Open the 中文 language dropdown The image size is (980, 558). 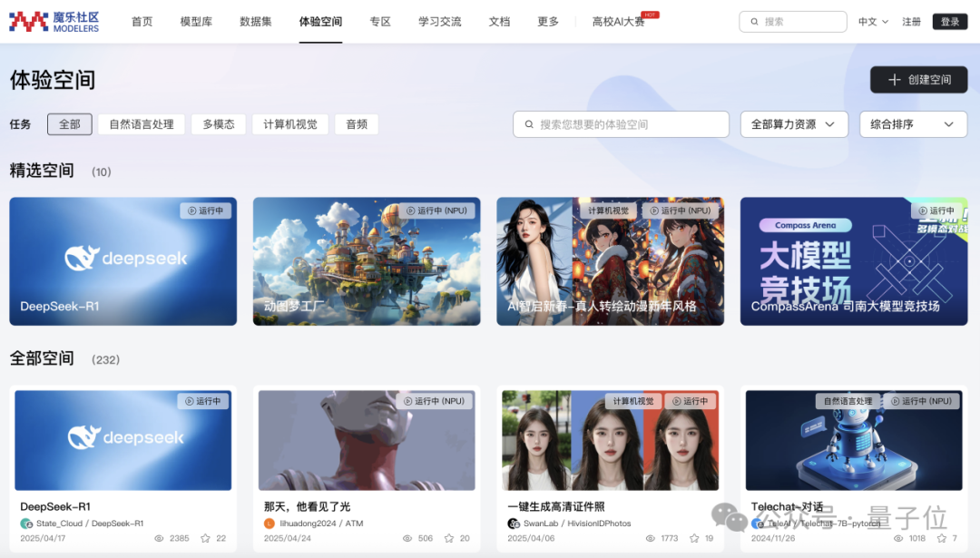pyautogui.click(x=872, y=21)
